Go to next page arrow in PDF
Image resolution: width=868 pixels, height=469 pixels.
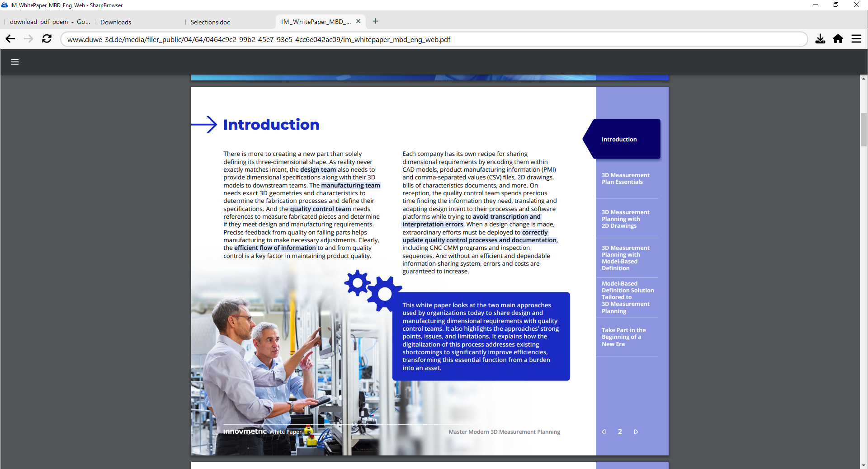point(636,432)
